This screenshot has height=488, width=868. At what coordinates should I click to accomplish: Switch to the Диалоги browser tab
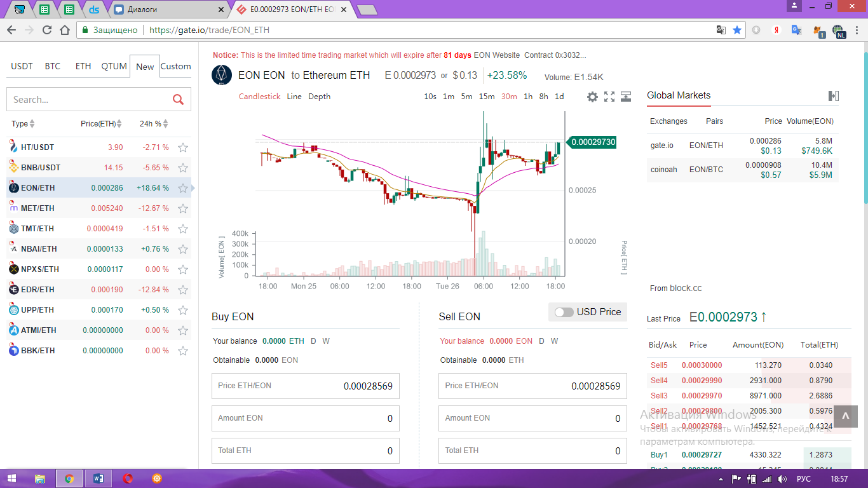click(x=169, y=10)
